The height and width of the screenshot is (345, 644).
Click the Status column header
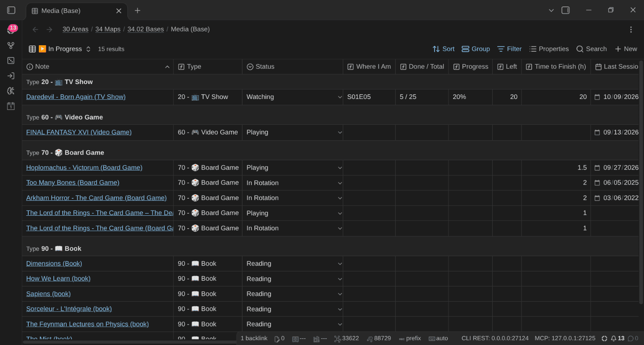pyautogui.click(x=293, y=67)
